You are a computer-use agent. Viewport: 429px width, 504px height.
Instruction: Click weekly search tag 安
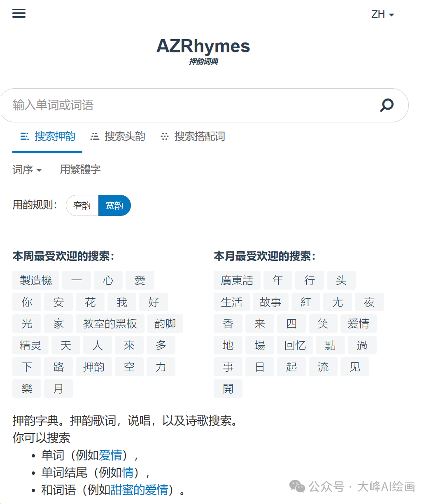tap(58, 302)
